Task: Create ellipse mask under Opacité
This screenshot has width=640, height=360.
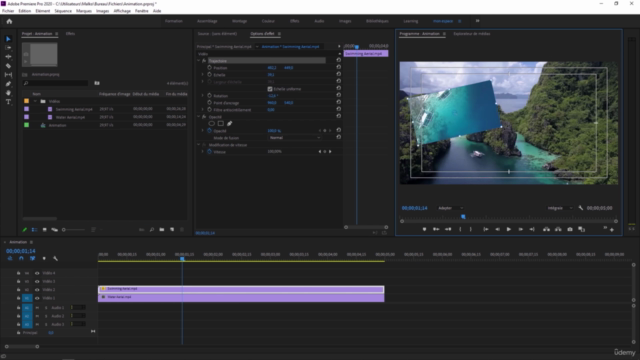Action: click(211, 123)
